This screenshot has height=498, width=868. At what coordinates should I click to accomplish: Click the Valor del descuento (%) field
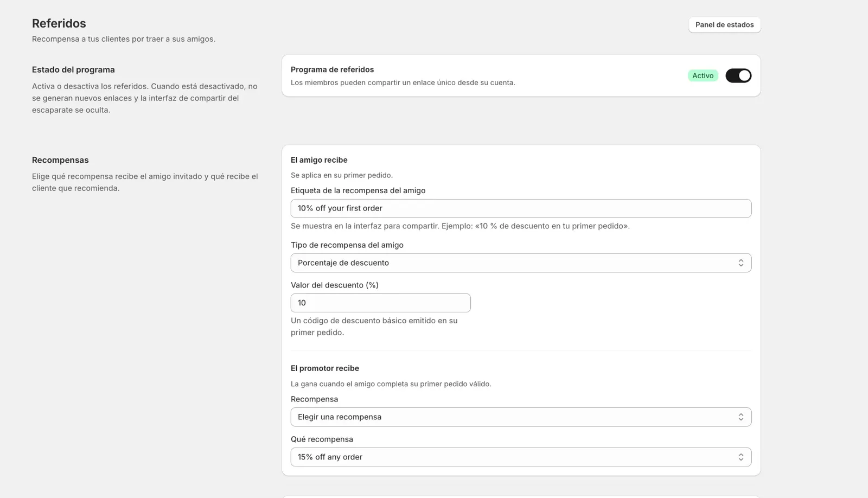(x=380, y=303)
